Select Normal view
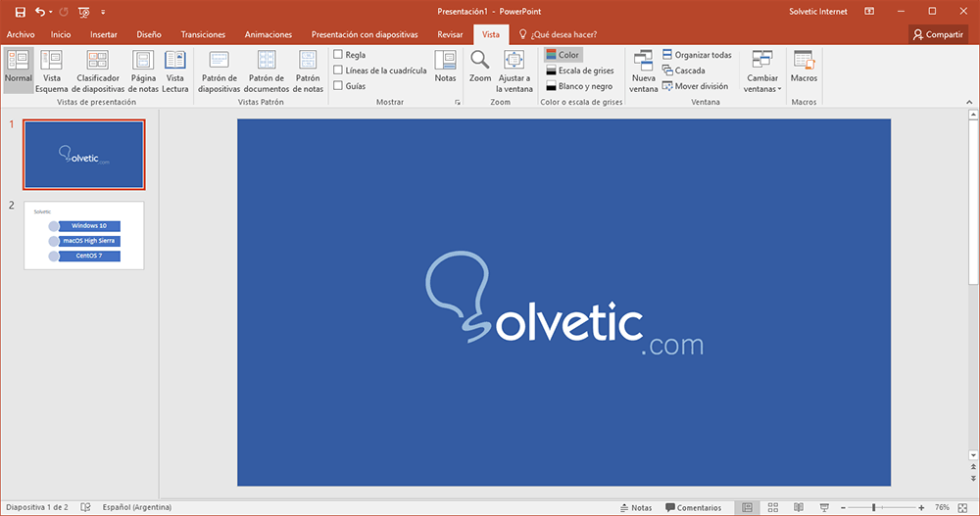 pyautogui.click(x=18, y=70)
